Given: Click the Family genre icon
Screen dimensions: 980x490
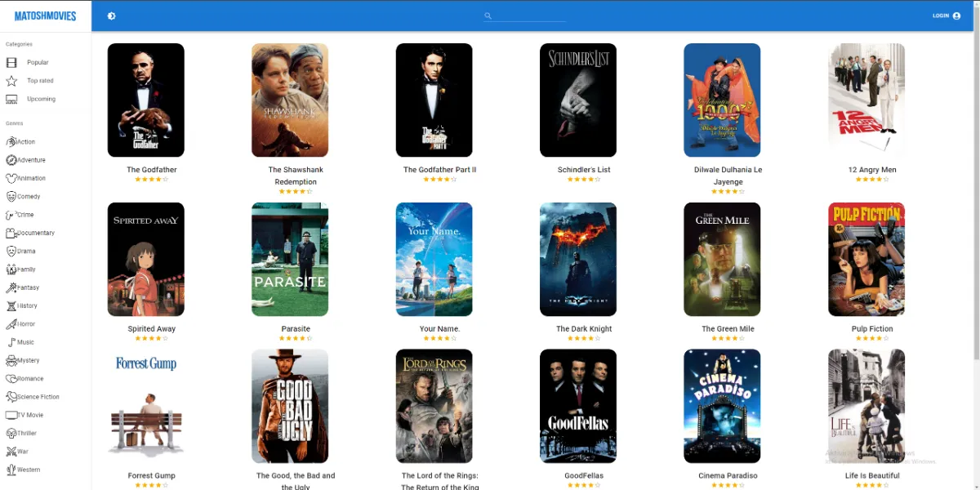Looking at the screenshot, I should coord(11,269).
